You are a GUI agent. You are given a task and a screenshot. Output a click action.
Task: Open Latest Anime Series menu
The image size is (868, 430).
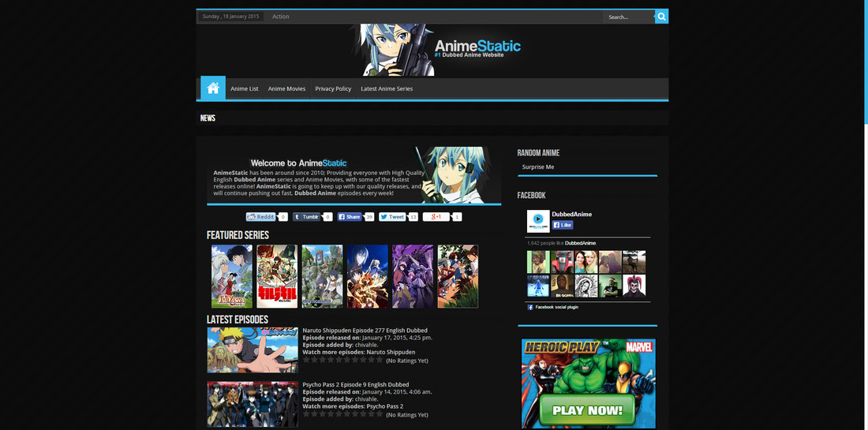point(387,88)
